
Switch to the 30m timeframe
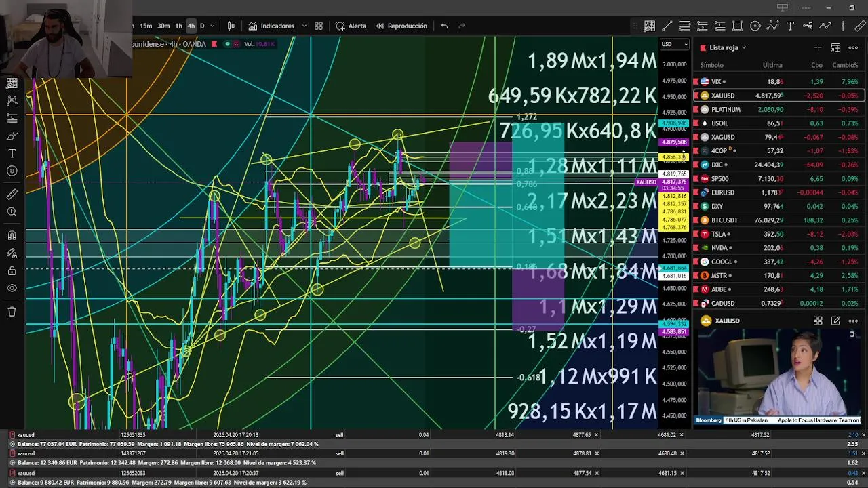tap(163, 26)
